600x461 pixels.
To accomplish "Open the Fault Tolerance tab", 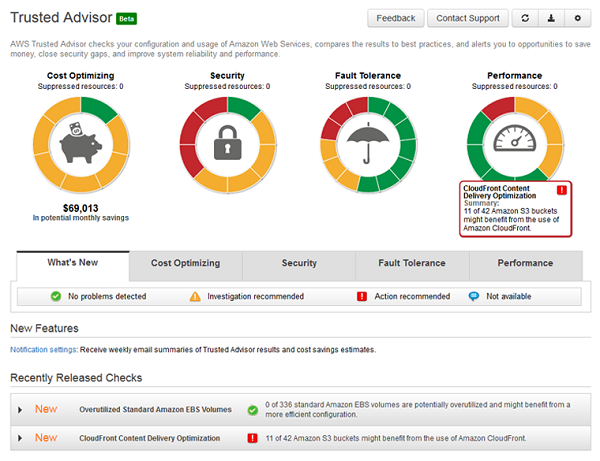I will point(412,266).
